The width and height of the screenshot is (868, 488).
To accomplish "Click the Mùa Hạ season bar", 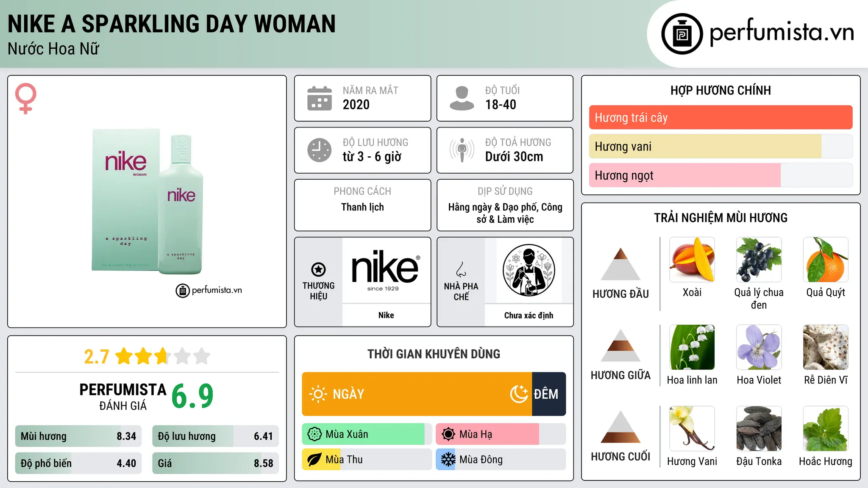I will click(x=501, y=434).
